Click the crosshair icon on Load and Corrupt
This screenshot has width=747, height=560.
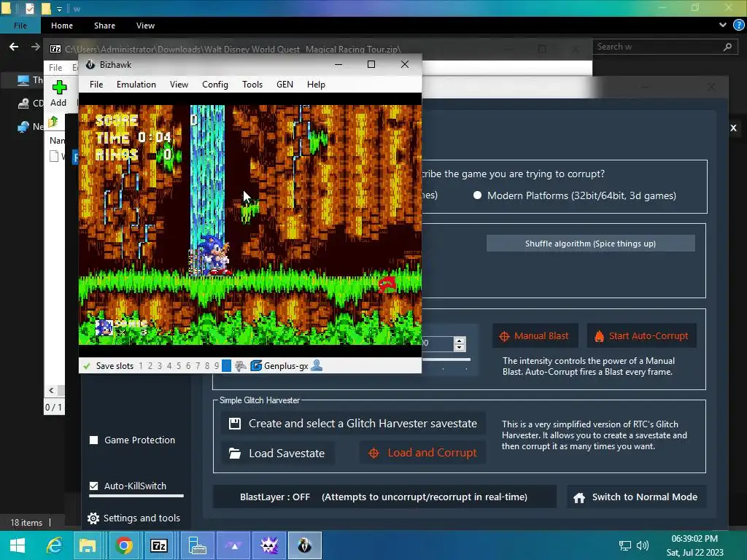(x=374, y=454)
